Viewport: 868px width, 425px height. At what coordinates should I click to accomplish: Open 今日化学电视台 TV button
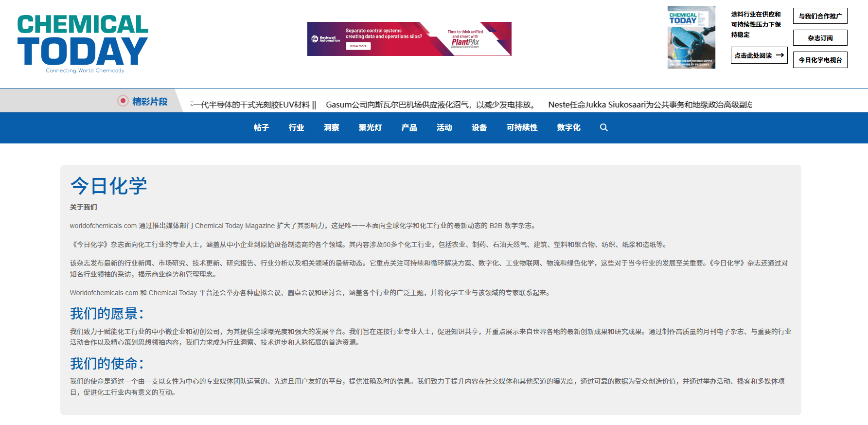[x=820, y=60]
